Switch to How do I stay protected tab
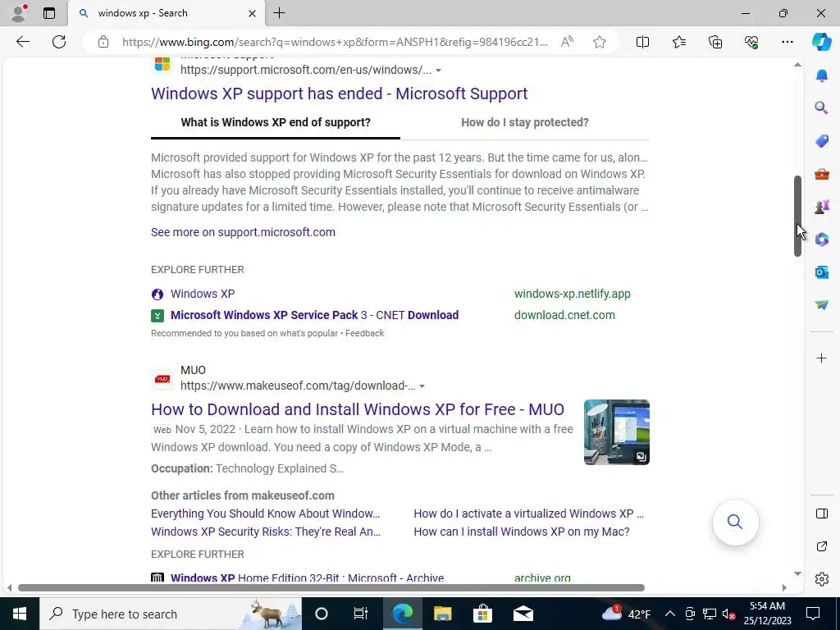Viewport: 840px width, 630px height. (x=524, y=123)
